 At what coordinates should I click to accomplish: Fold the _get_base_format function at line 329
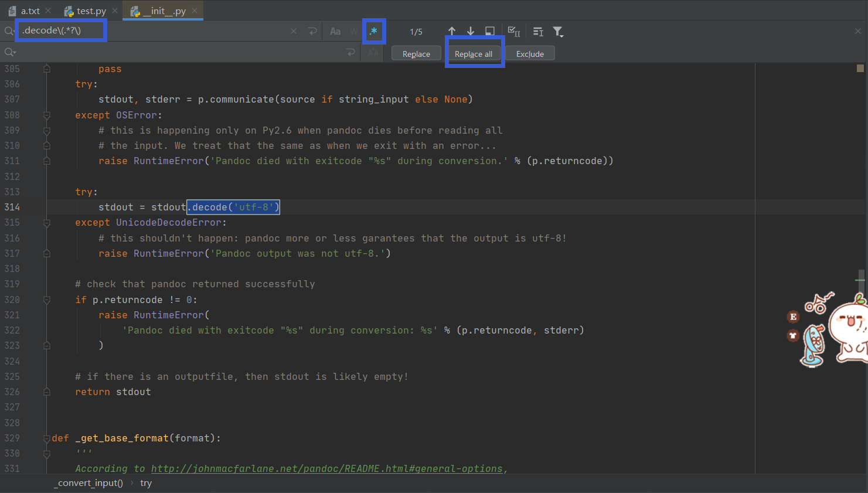47,438
